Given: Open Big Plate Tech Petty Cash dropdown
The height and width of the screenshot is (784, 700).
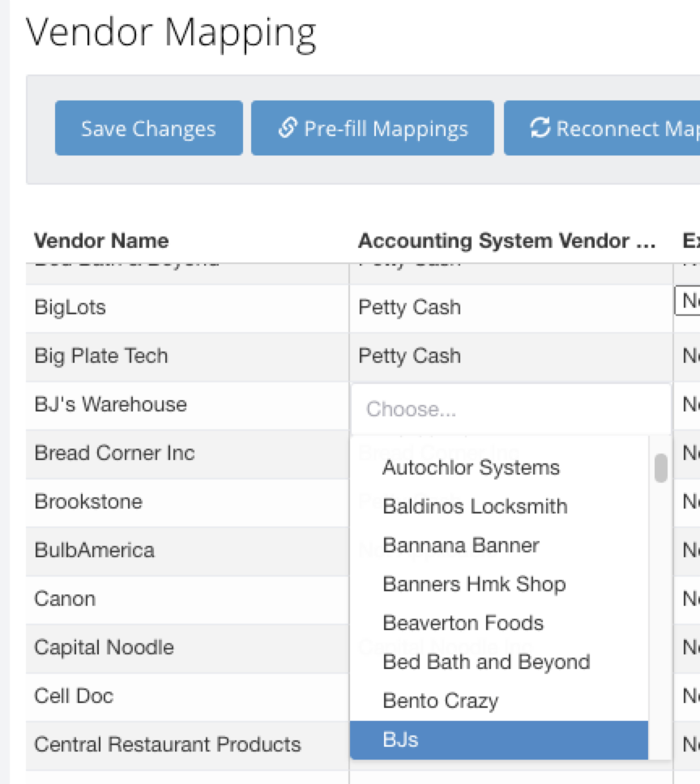Looking at the screenshot, I should click(x=510, y=356).
